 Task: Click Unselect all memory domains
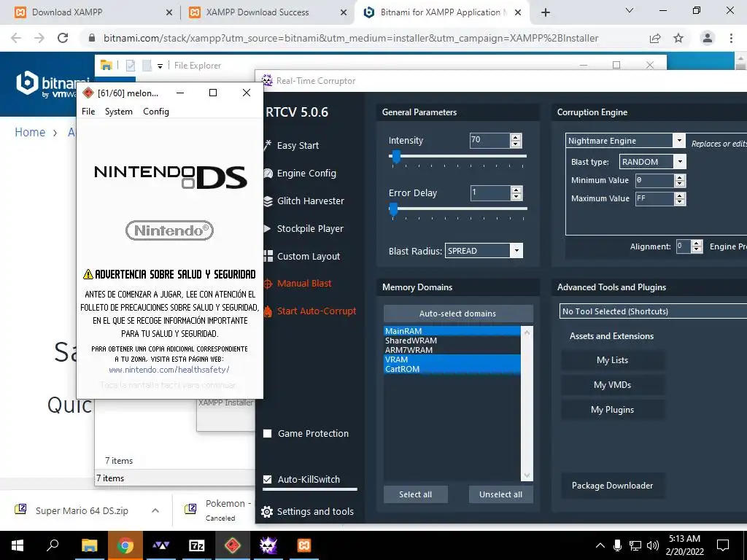[x=500, y=494]
